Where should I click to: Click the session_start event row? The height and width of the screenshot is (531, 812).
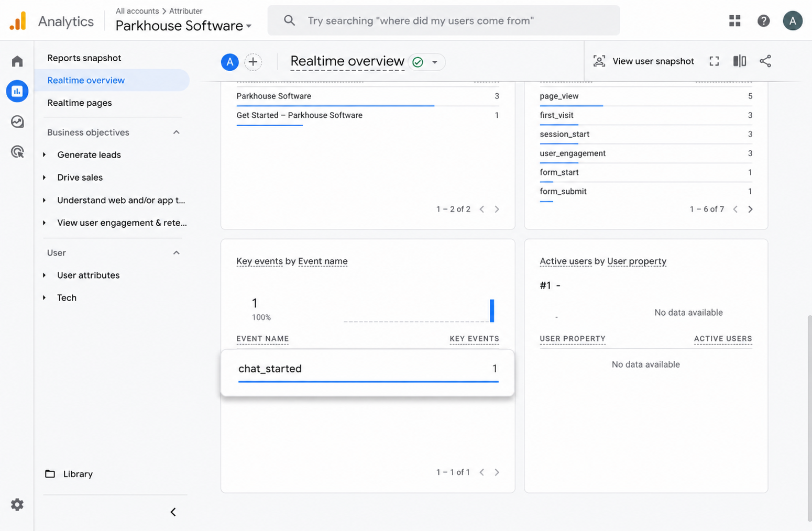coord(646,135)
